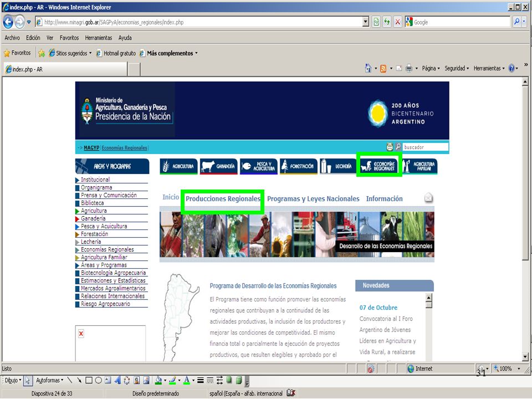Open the Favoritos menu in menu bar
Viewport: 532px width, 399px height.
[69, 38]
